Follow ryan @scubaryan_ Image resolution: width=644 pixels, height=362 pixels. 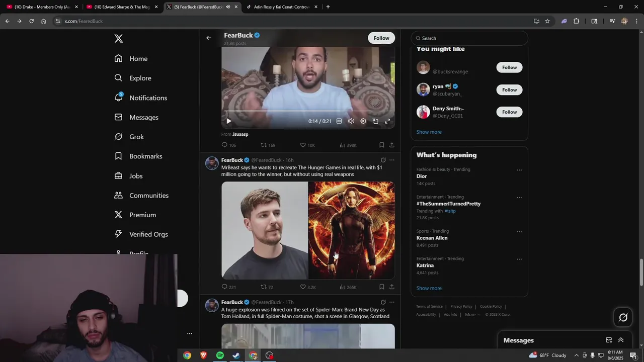point(509,90)
